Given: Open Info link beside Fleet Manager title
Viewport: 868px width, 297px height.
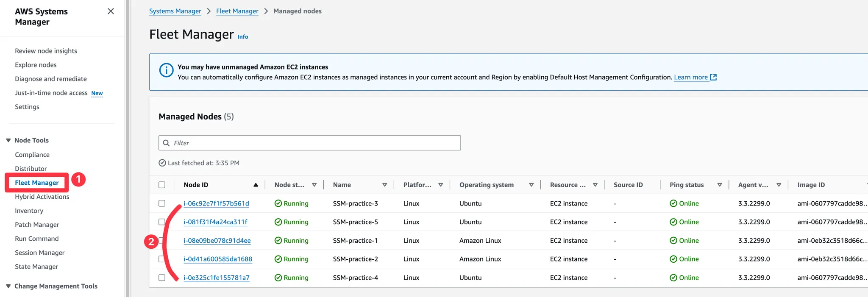Looking at the screenshot, I should click(x=243, y=37).
